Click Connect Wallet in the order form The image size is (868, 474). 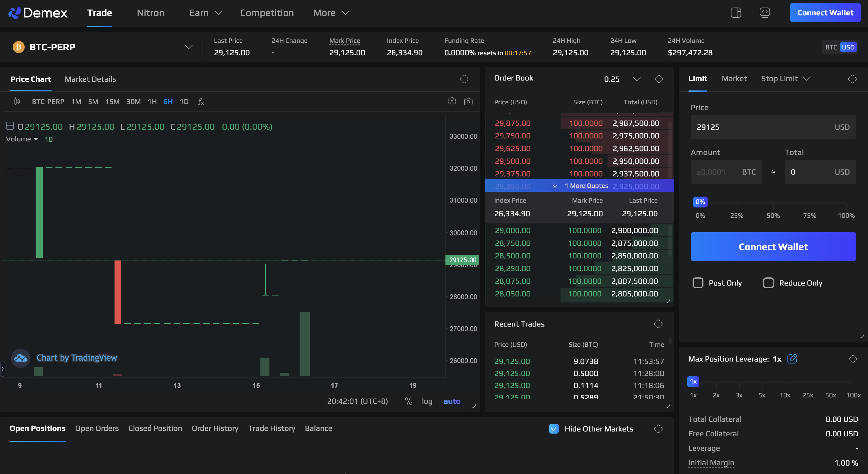773,246
